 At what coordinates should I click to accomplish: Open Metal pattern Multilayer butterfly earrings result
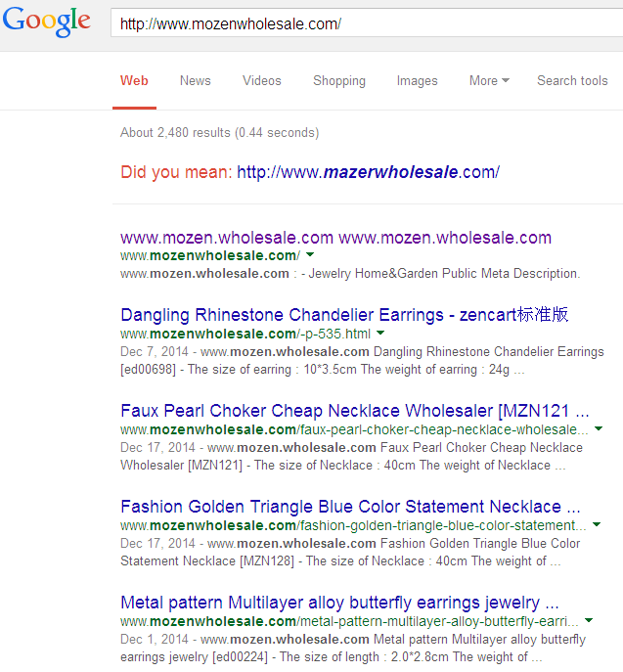[x=339, y=603]
